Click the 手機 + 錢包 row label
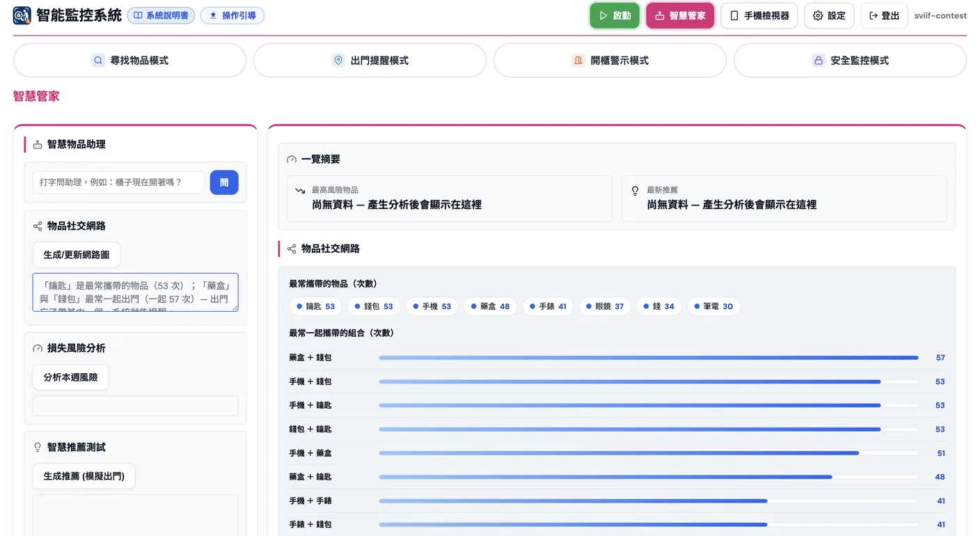The height and width of the screenshot is (536, 980). pos(310,381)
